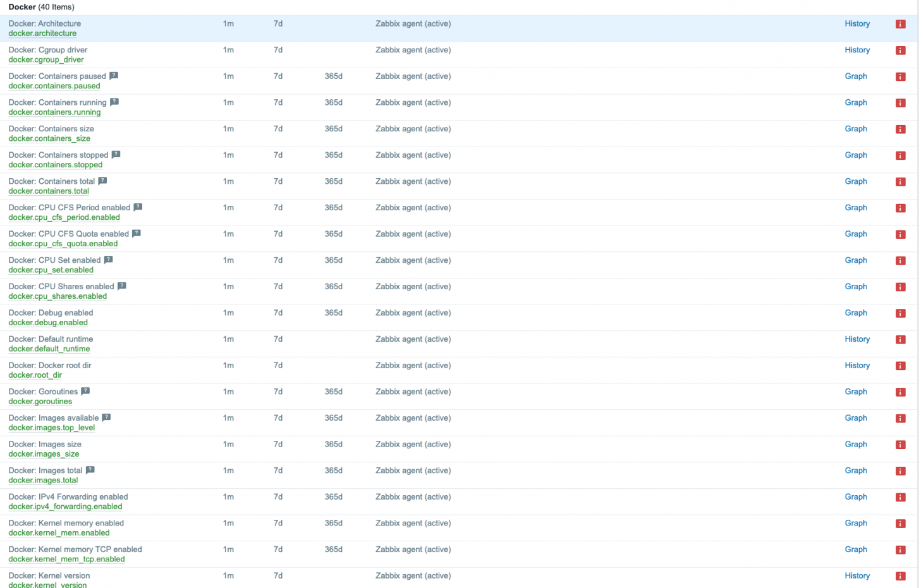Click red info icon for Kernel memory TCP enabled
This screenshot has width=919, height=588.
(901, 550)
